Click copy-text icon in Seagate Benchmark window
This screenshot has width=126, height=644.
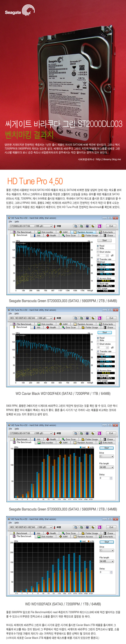75,226
